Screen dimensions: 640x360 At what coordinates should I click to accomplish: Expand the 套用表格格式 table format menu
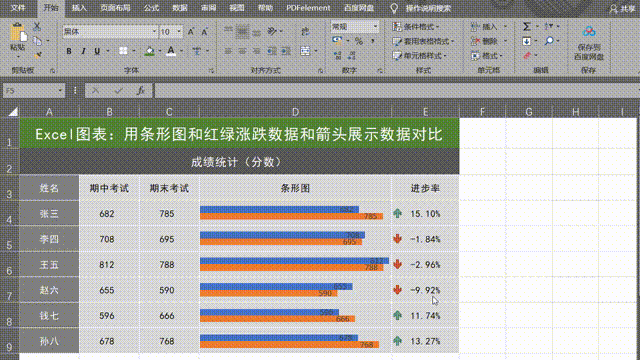[x=423, y=41]
